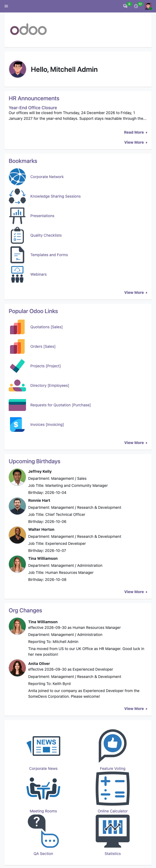Open Corporate News newspaper icon
Image resolution: width=156 pixels, height=868 pixels.
pos(43,746)
